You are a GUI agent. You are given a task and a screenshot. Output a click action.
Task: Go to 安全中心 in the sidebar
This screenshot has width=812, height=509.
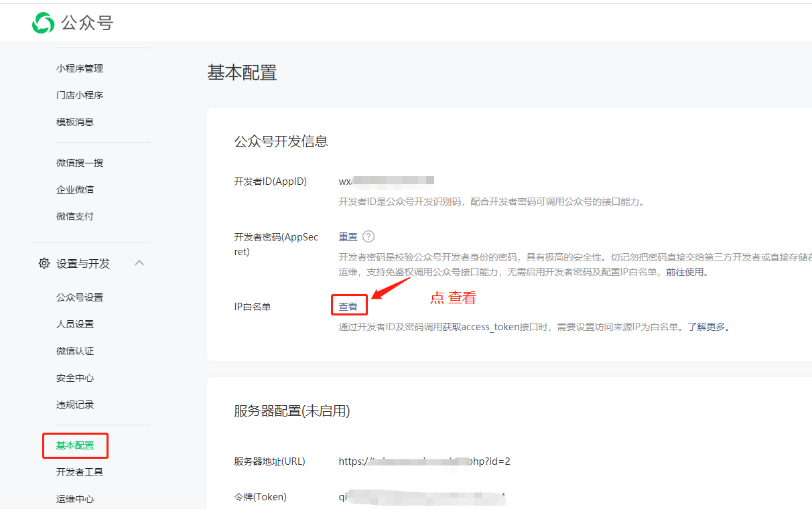[x=75, y=378]
